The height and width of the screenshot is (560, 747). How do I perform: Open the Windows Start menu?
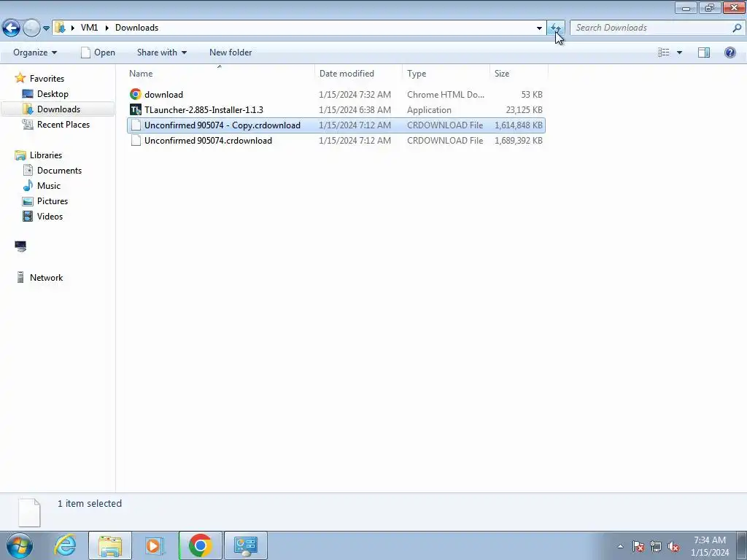coord(20,545)
